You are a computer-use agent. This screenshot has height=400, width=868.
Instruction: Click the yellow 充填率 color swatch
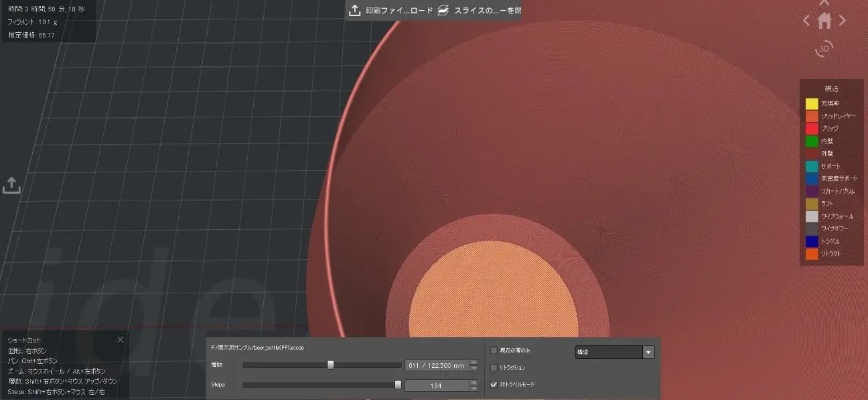(x=812, y=104)
